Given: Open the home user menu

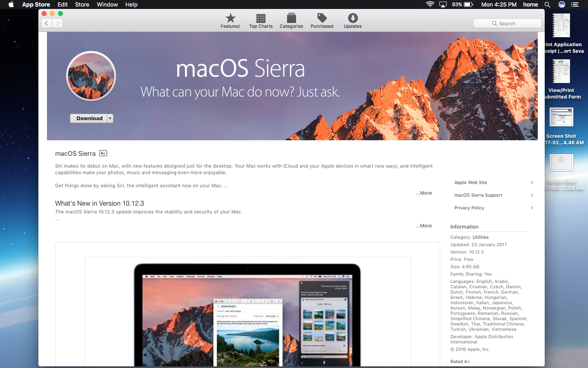Looking at the screenshot, I should [530, 4].
